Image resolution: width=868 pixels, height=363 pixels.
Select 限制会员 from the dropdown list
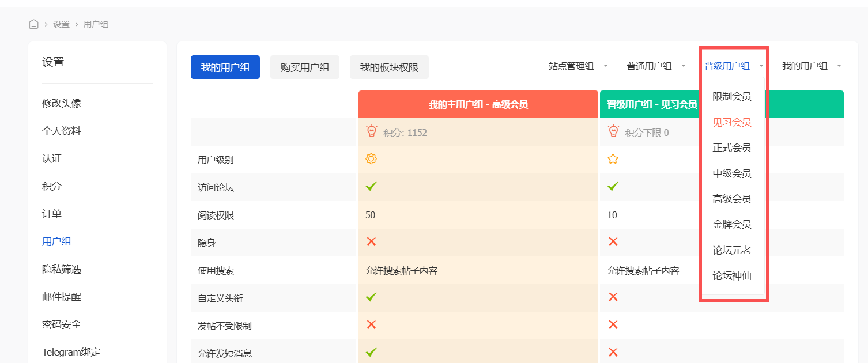click(x=732, y=96)
